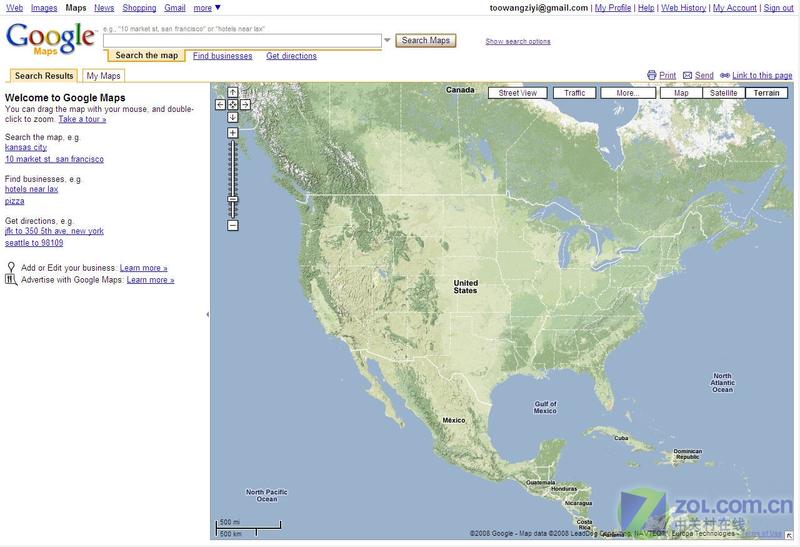Click the Cuba map label
The image size is (800, 547).
(x=621, y=438)
